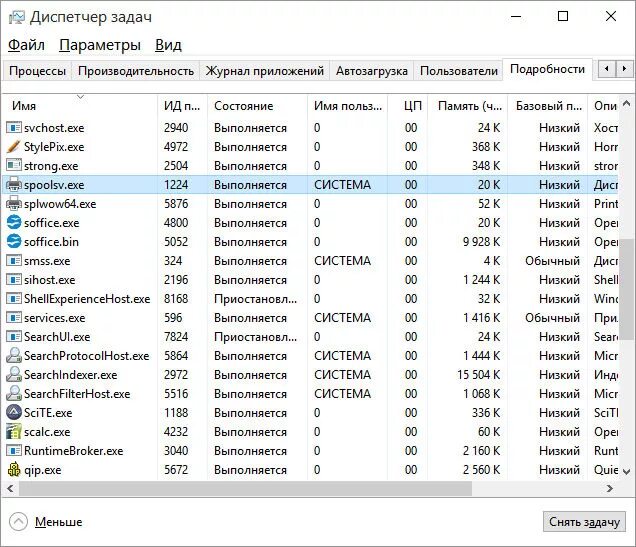The height and width of the screenshot is (547, 636).
Task: Click the horizontal scrollbar thumb
Action: [245, 489]
